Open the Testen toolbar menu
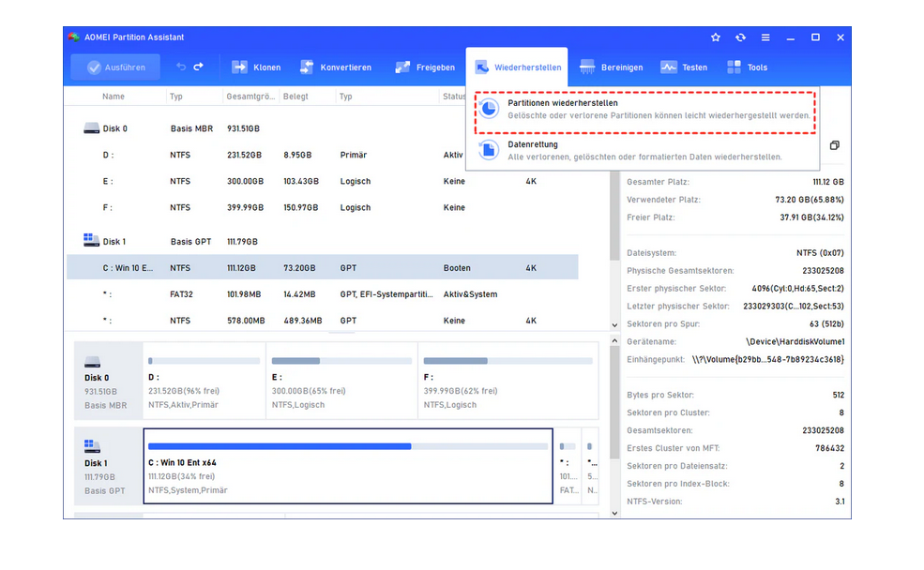Screen dimensions: 924x570 tap(684, 67)
